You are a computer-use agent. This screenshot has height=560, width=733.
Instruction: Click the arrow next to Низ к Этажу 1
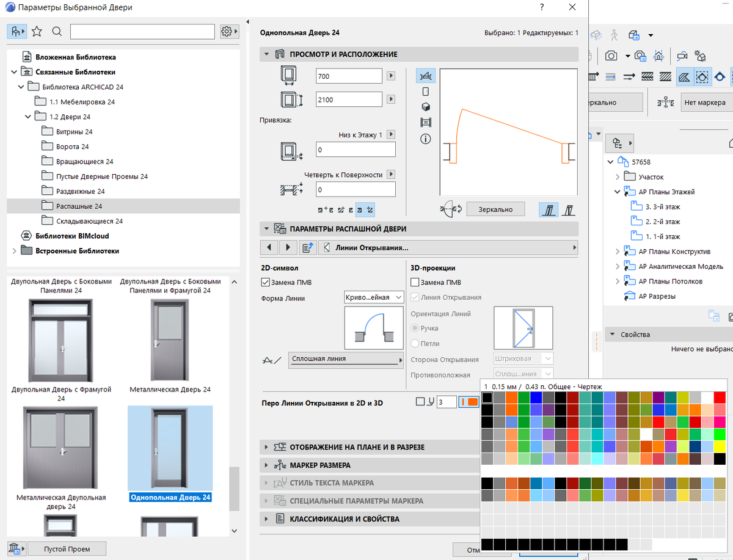tap(391, 135)
